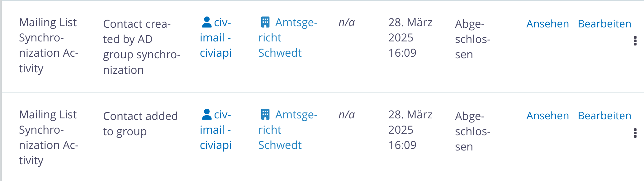This screenshot has width=644, height=181.
Task: Click person icon in 'Contact created by AD' row
Action: [206, 22]
